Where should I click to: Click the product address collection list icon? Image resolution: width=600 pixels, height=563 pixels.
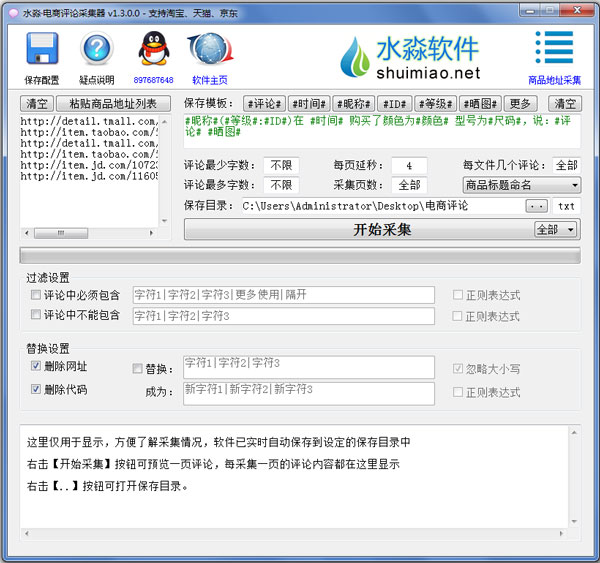click(554, 52)
